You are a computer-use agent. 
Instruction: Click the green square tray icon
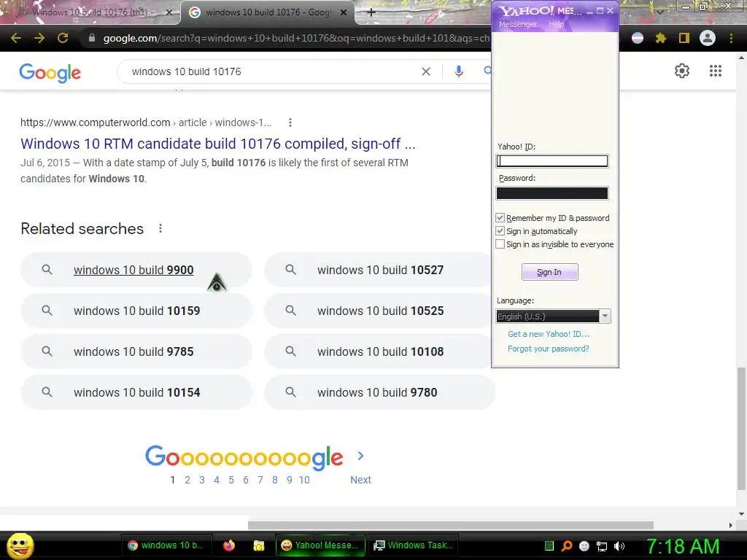pyautogui.click(x=549, y=546)
